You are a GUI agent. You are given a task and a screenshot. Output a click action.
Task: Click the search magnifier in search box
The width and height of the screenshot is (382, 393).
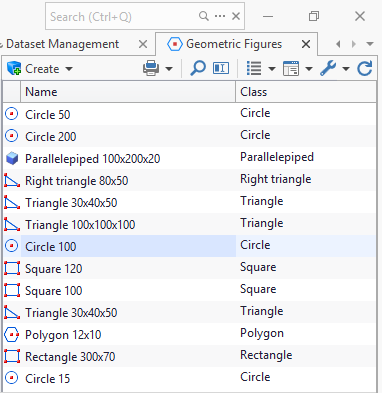[x=203, y=16]
